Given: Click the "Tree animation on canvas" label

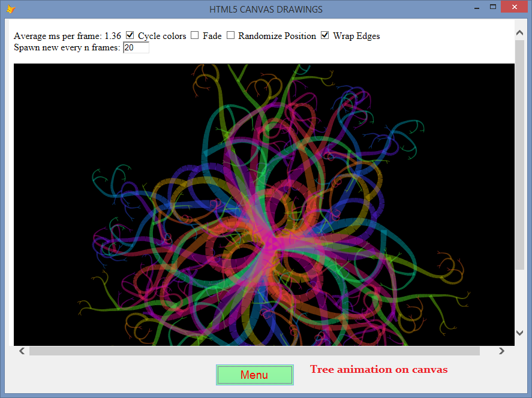Looking at the screenshot, I should [378, 369].
